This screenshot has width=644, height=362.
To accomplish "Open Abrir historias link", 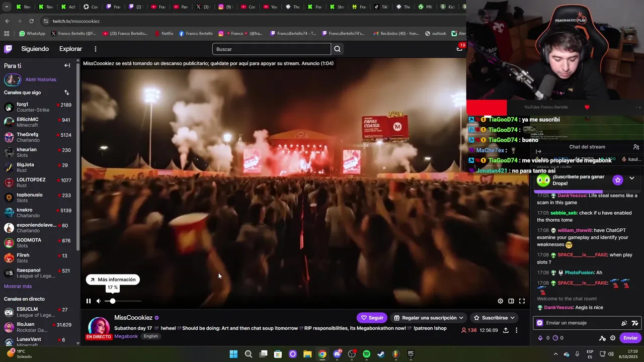I will coord(41,79).
